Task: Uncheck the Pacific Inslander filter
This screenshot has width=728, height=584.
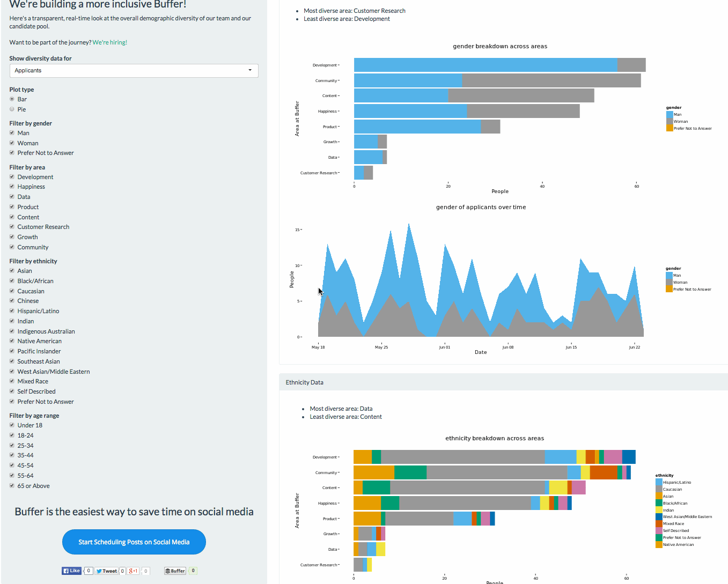Action: [12, 351]
